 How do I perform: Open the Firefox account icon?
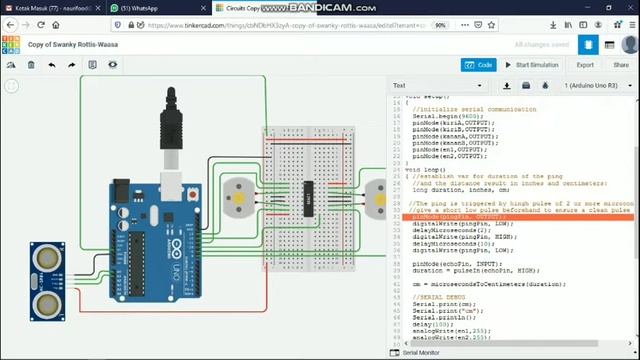tap(598, 25)
